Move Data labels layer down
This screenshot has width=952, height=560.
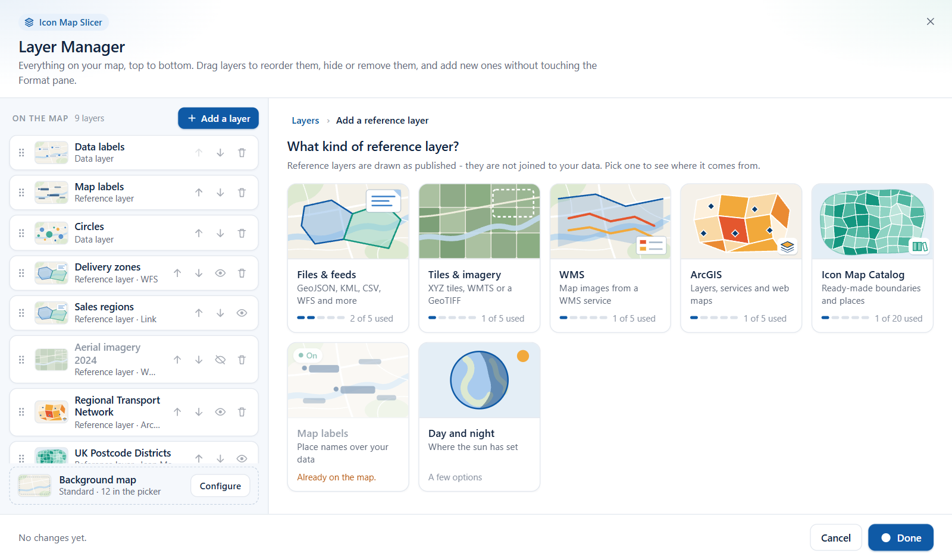pyautogui.click(x=220, y=153)
